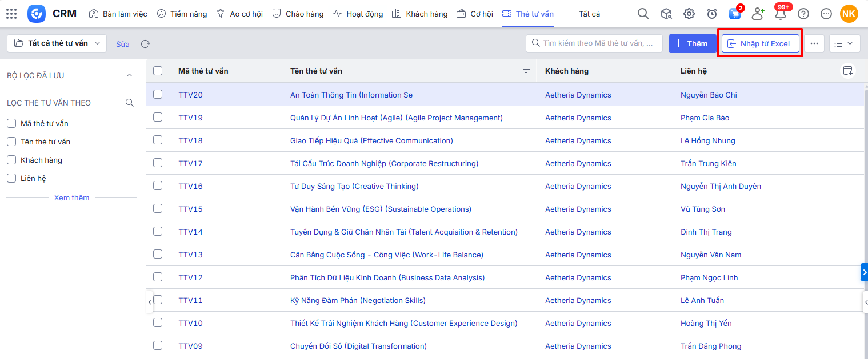The image size is (868, 359).
Task: Click the search magnifier in top bar
Action: tap(643, 14)
